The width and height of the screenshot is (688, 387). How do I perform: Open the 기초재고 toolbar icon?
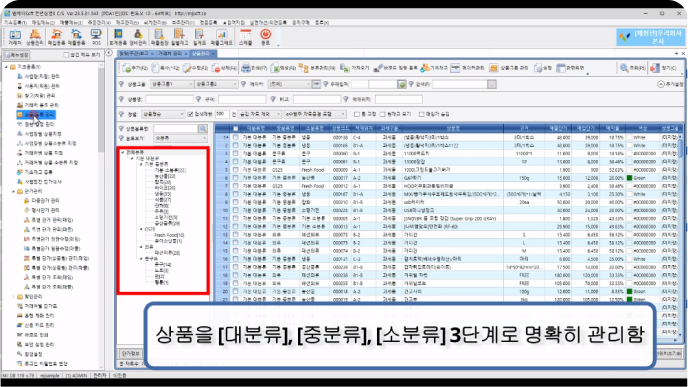(x=434, y=68)
